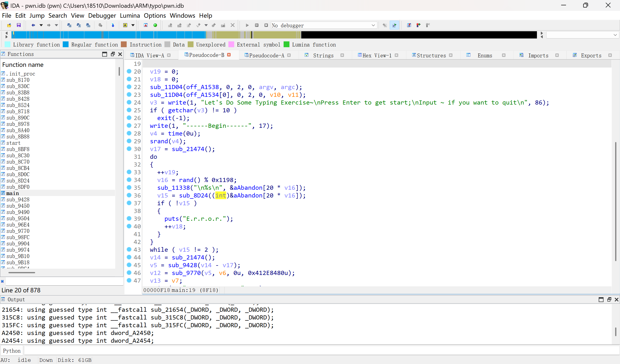Terminate the process with stop icon
Screen dimensions: 620x364
click(266, 25)
